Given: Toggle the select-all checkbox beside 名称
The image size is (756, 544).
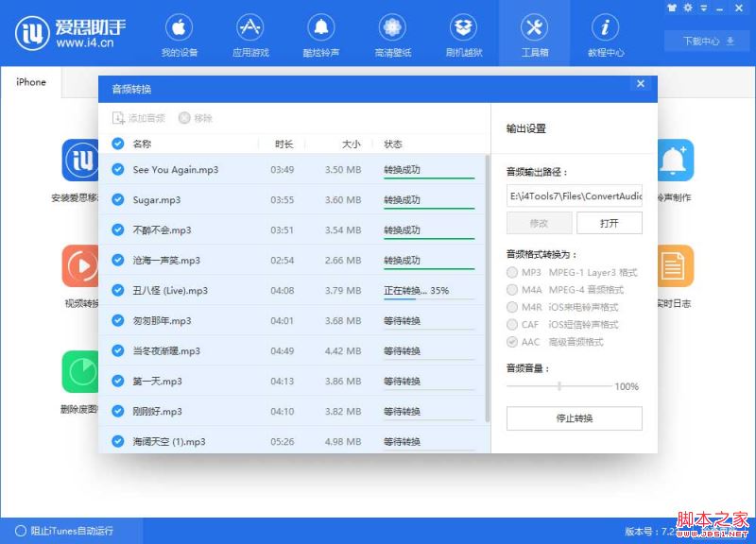Looking at the screenshot, I should coord(118,144).
